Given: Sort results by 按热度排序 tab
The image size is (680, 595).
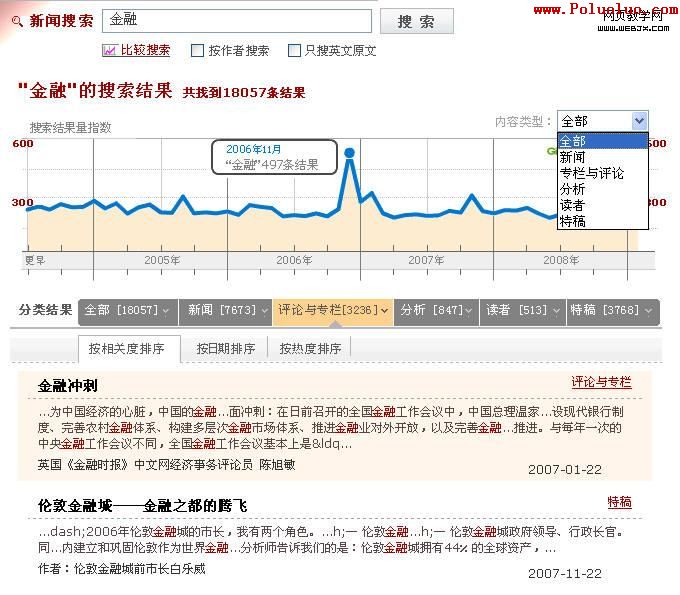Looking at the screenshot, I should tap(310, 349).
